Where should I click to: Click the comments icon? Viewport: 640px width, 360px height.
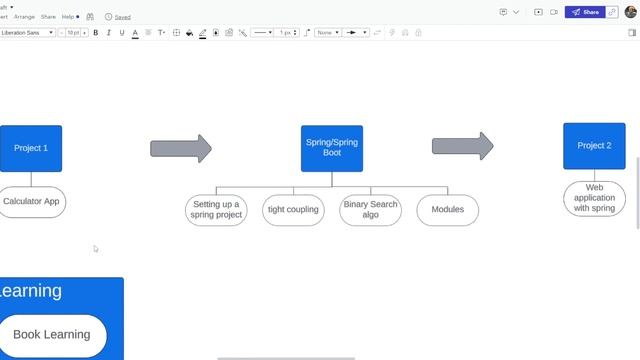[503, 12]
